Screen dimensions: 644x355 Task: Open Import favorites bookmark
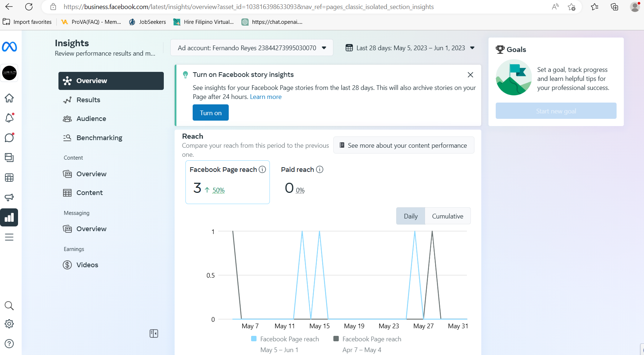click(27, 22)
